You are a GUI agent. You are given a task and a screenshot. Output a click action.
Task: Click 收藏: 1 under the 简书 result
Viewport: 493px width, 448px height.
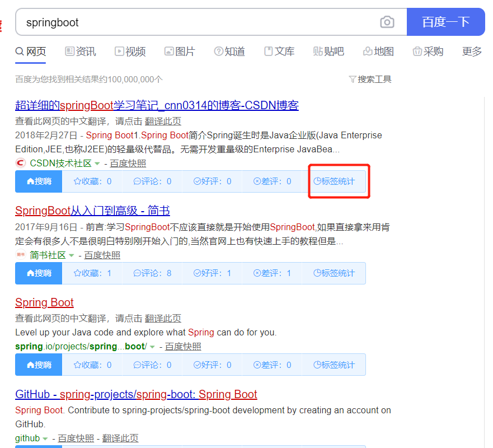(92, 273)
